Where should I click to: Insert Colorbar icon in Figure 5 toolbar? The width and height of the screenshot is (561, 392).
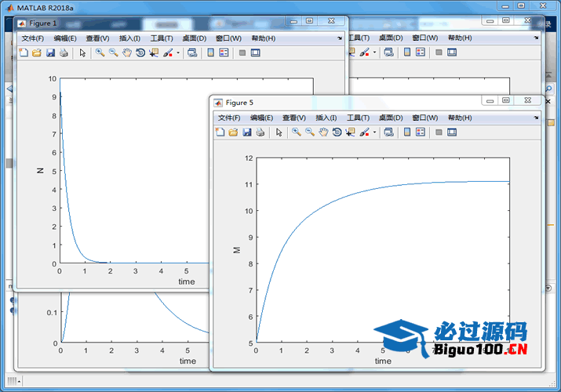tap(407, 132)
